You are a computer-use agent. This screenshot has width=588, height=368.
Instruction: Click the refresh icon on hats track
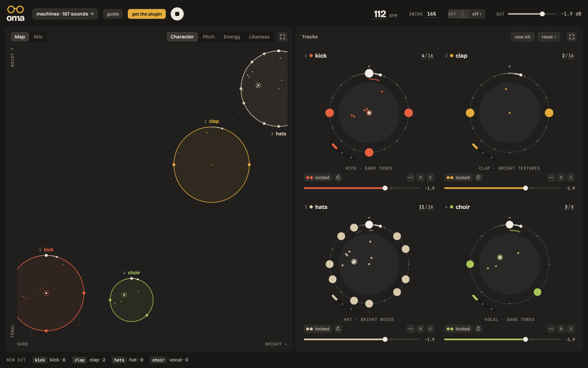[338, 329]
